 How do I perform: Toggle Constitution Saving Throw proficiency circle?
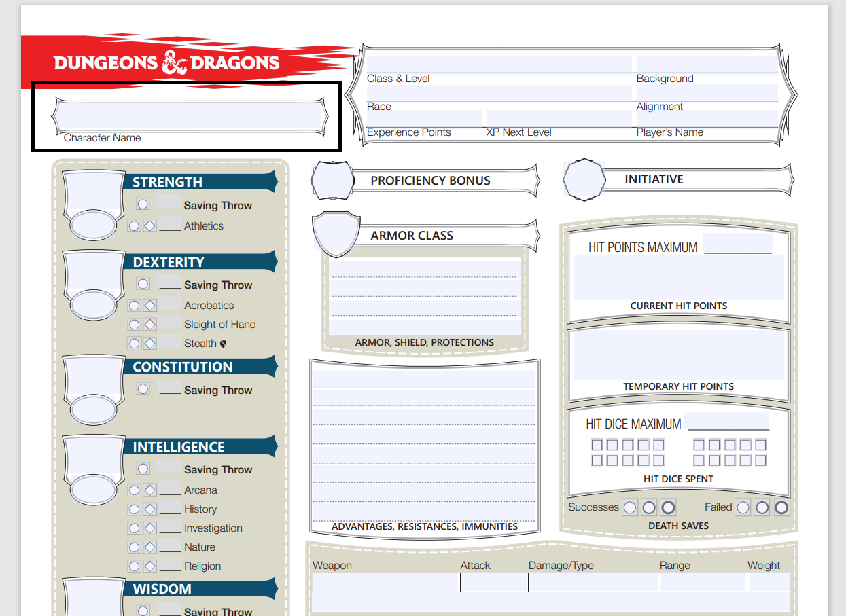click(143, 389)
